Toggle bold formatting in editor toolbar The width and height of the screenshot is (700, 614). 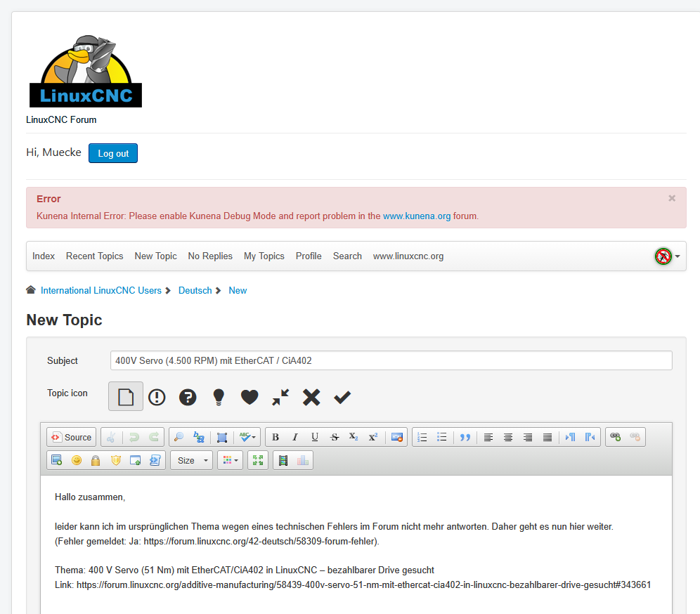pyautogui.click(x=276, y=437)
